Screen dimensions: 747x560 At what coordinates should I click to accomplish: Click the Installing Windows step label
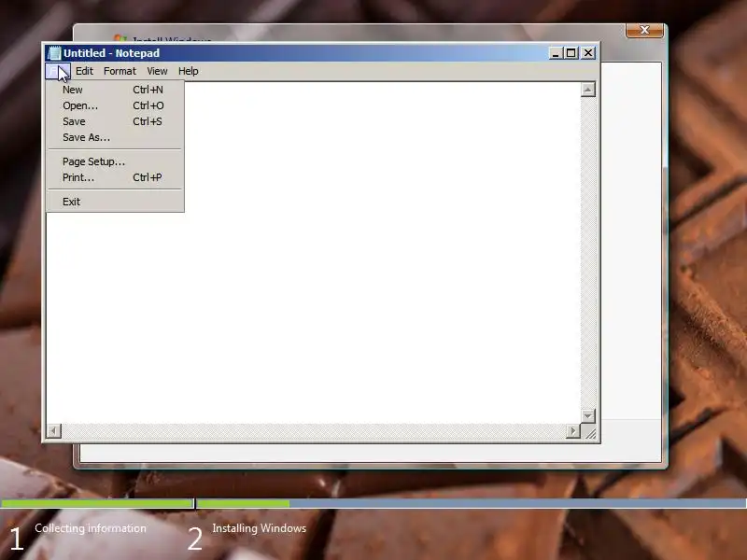pos(260,528)
